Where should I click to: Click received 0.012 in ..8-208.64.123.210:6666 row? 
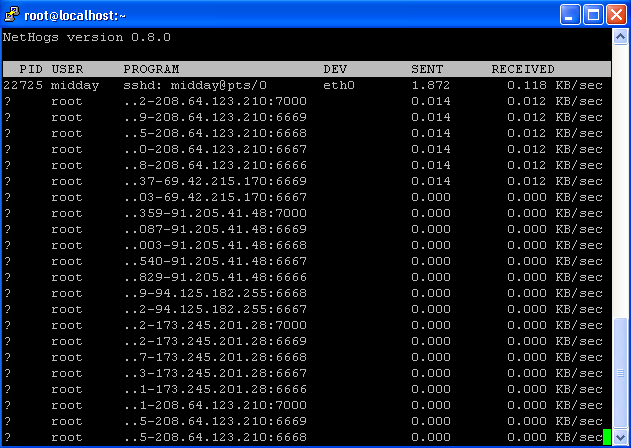click(527, 165)
